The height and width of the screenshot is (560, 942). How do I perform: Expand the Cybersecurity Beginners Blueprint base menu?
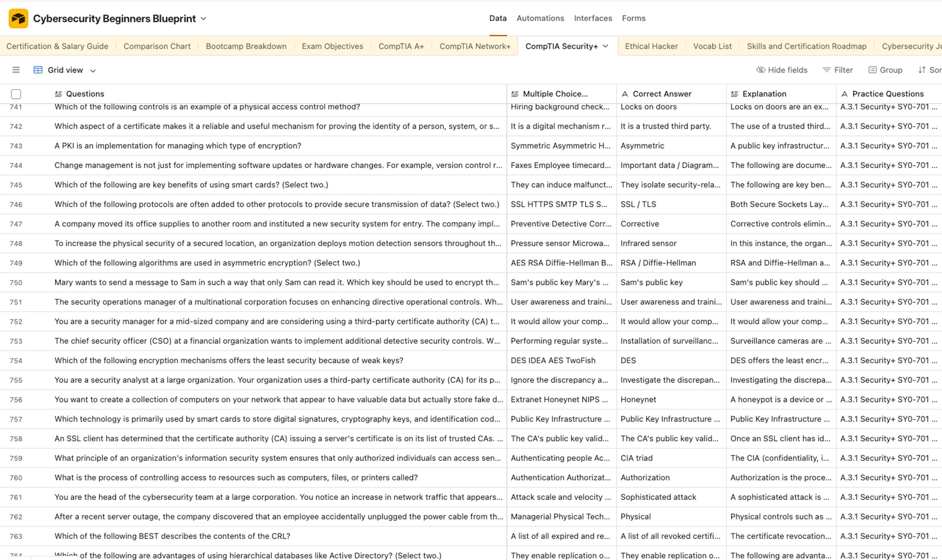(203, 19)
